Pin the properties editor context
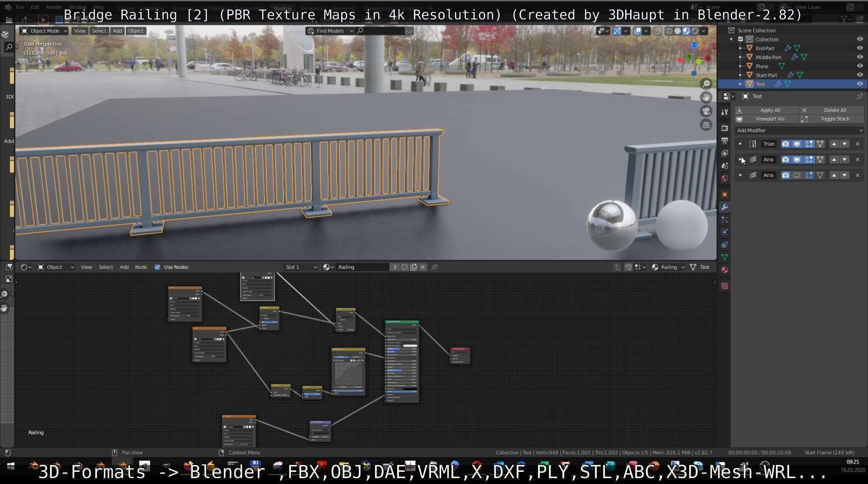Screen dimensions: 868x484 click(859, 96)
